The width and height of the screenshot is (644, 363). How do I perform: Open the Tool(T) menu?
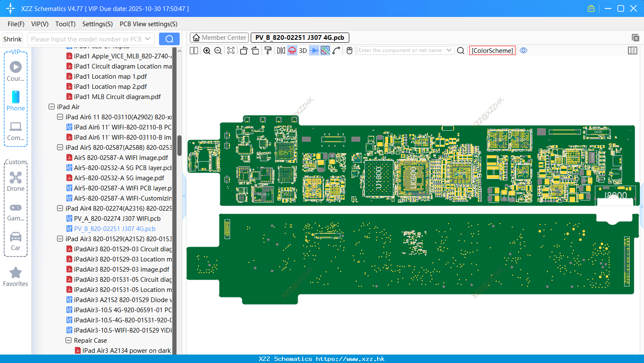pos(66,24)
